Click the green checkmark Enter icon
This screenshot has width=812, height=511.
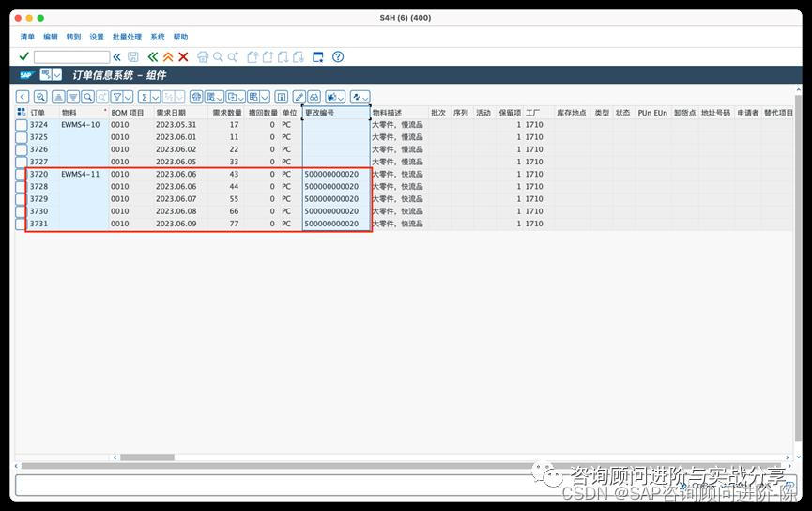click(x=23, y=56)
